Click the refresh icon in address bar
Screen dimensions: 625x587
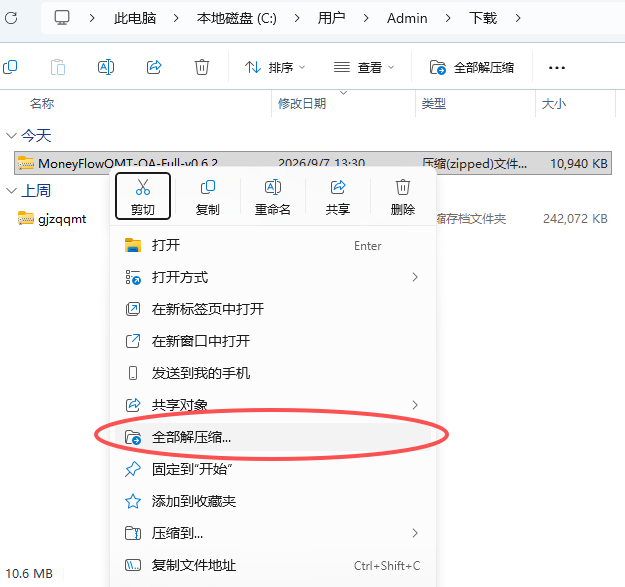(x=11, y=18)
